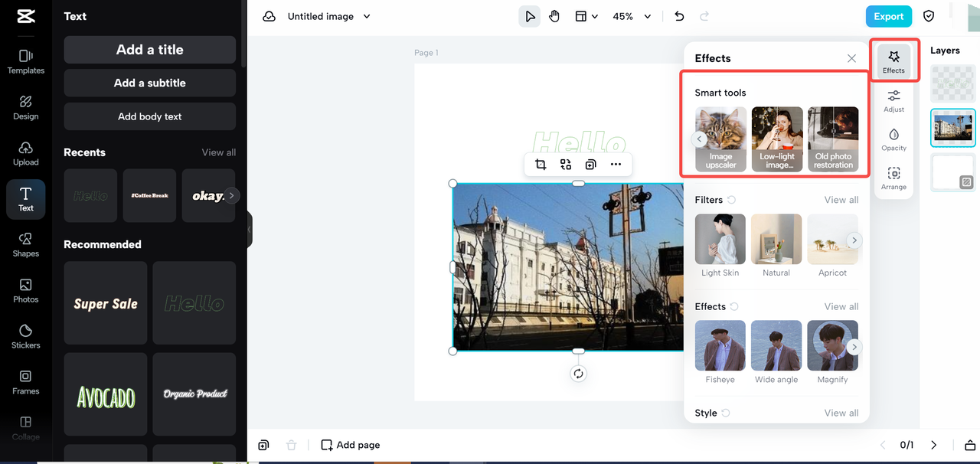Select the Text sidebar tab
The image size is (980, 464).
point(26,199)
